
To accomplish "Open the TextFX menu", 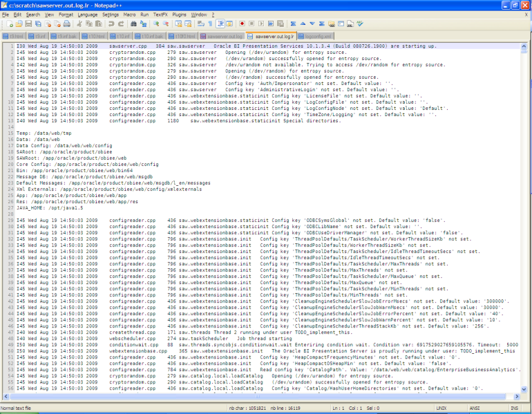I will (x=160, y=14).
